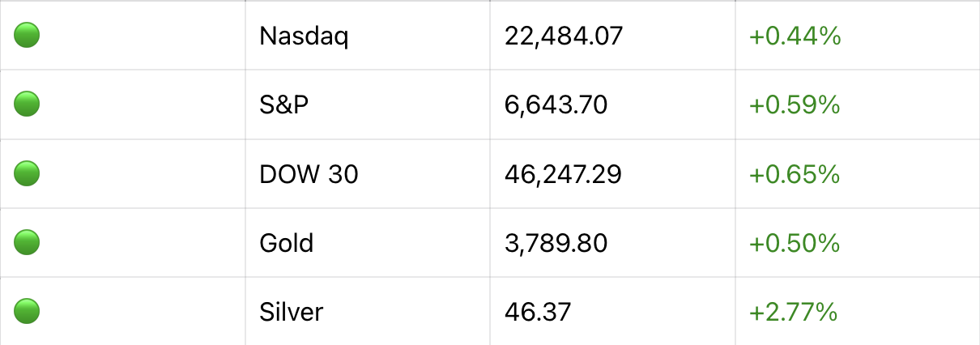Select the green dot in the Silver row
The height and width of the screenshot is (345, 980).
click(x=27, y=310)
